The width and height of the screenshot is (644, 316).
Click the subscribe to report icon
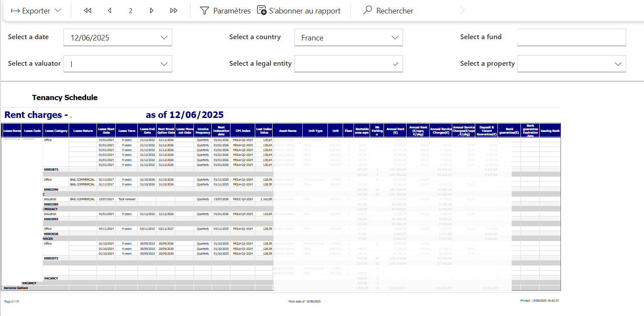point(262,11)
